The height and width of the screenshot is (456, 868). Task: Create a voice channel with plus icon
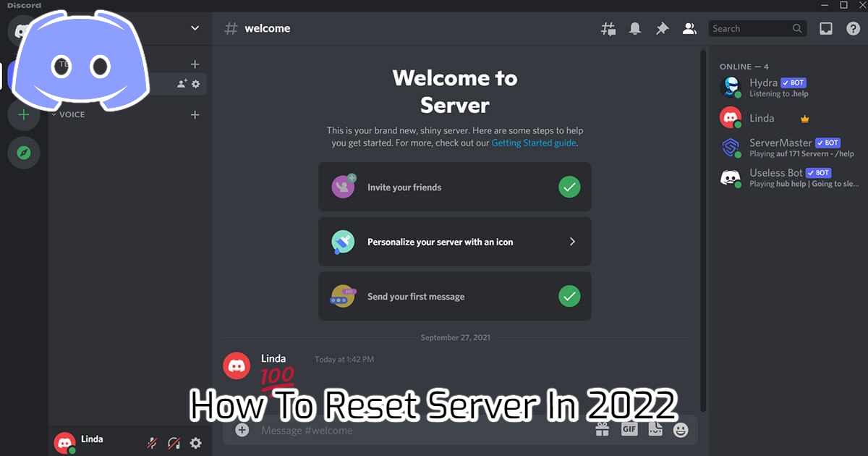click(195, 114)
